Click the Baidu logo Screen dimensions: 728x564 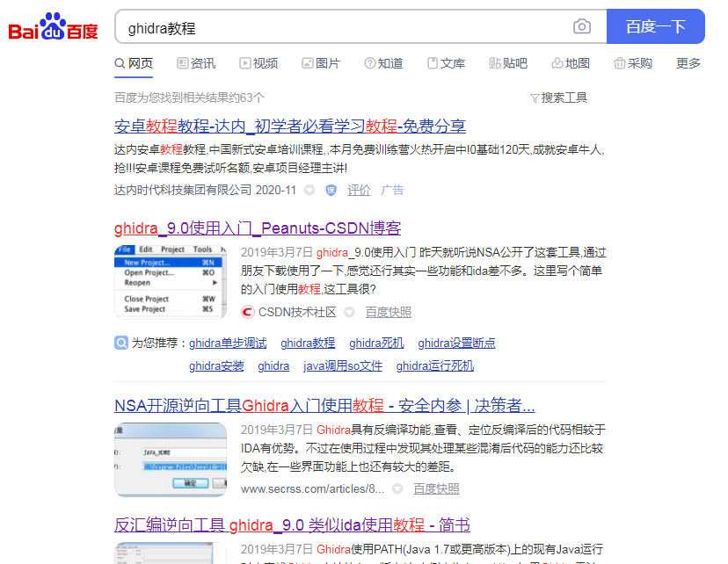pos(54,26)
